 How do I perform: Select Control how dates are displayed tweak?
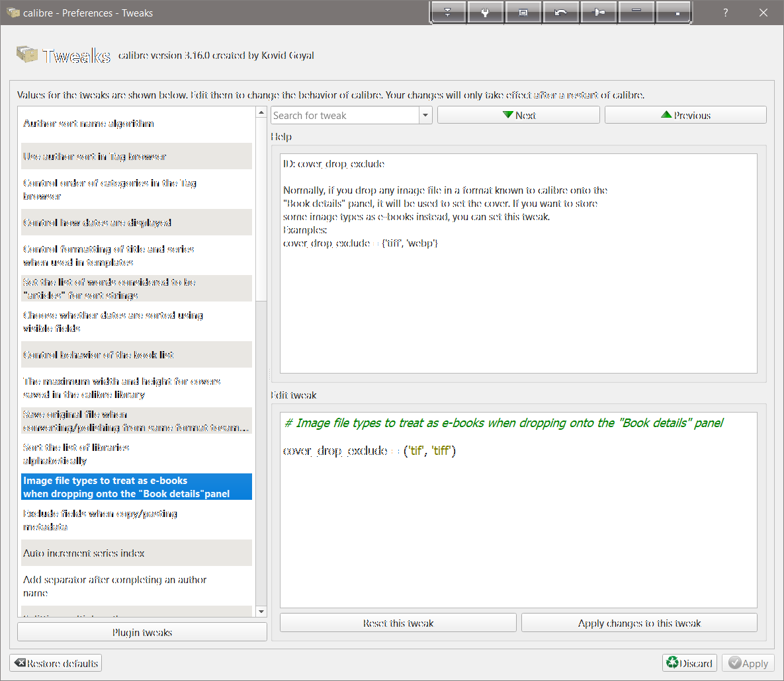[136, 222]
